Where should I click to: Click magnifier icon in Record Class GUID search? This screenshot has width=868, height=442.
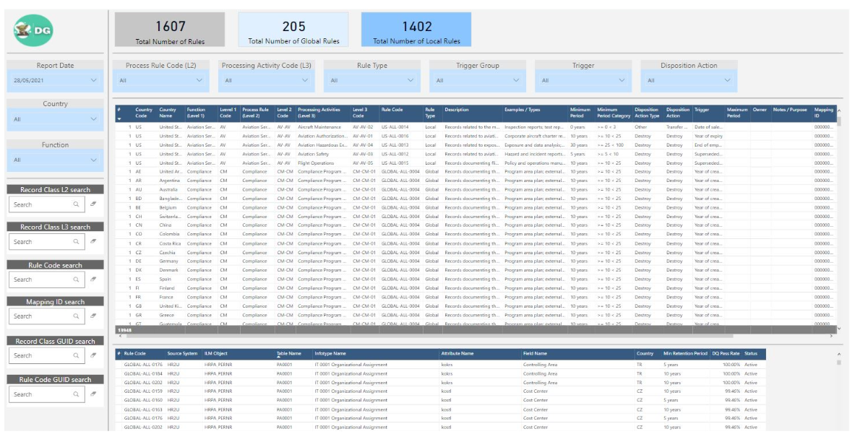point(76,355)
